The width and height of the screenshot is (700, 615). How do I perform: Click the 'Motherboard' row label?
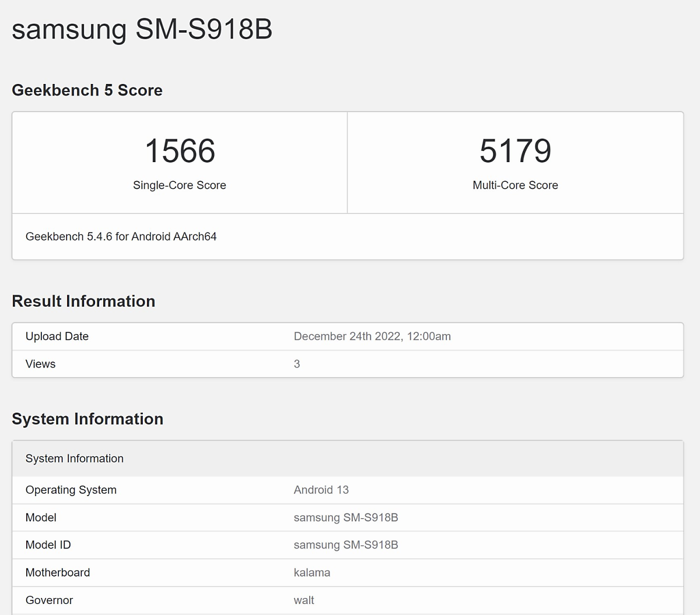point(58,572)
